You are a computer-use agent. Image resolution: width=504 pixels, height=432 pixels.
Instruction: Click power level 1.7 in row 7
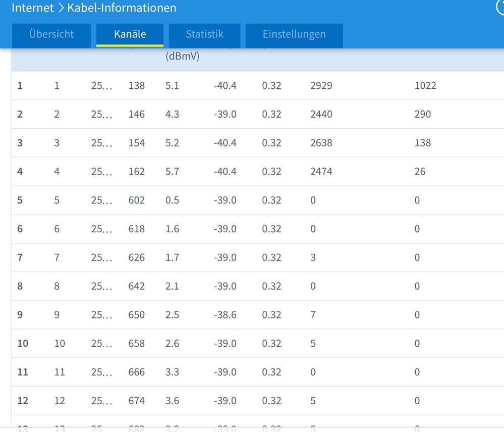point(172,257)
